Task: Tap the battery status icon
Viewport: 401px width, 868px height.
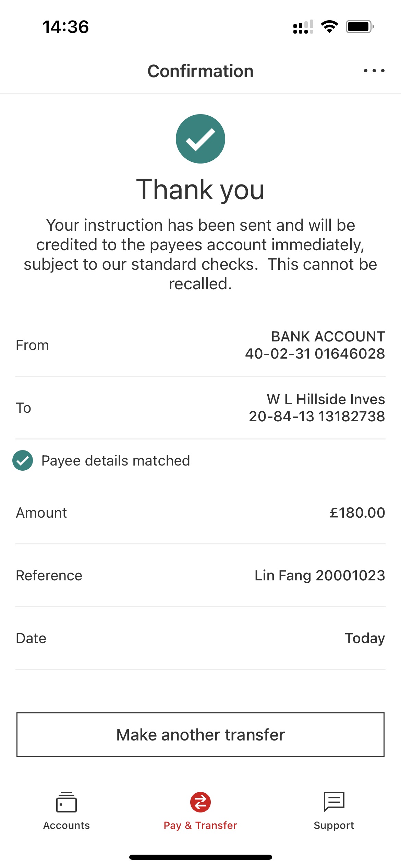Action: 360,27
